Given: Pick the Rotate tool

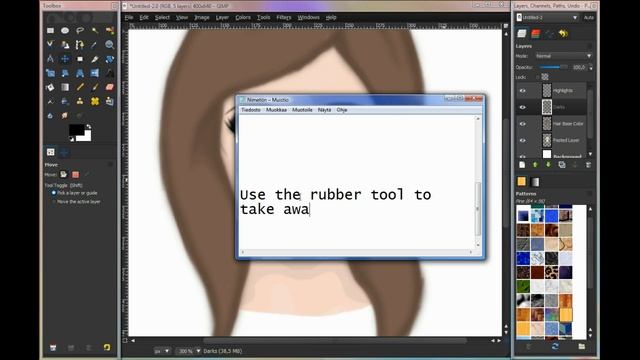Looking at the screenshot, I should coord(109,59).
